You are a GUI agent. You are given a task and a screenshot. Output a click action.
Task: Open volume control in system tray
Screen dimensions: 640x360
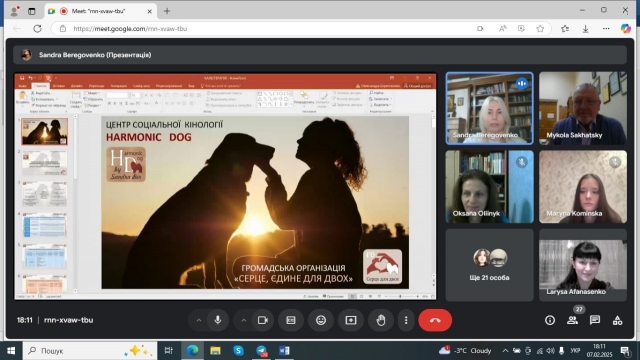550,351
